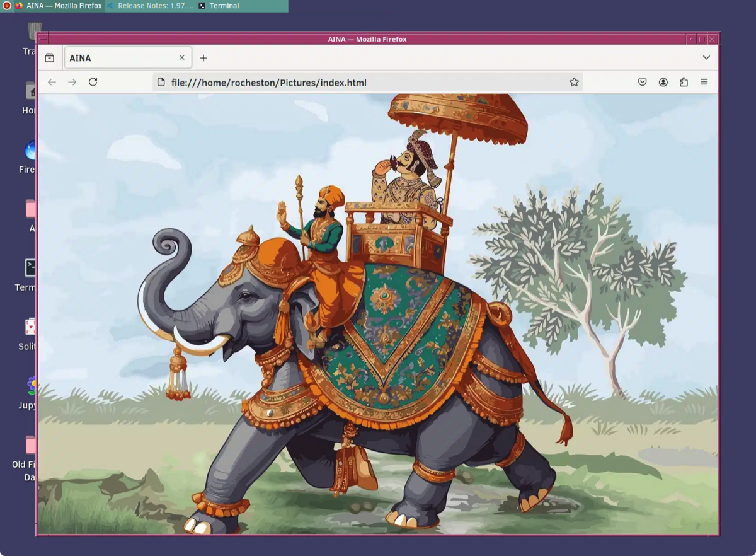
Task: Open the Firefox hamburger application menu
Action: point(704,82)
